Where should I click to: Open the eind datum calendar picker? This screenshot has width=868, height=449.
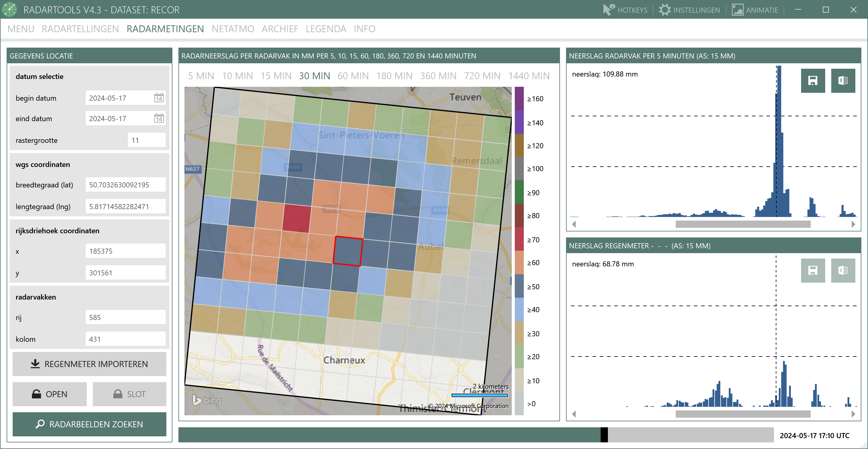[x=159, y=118]
